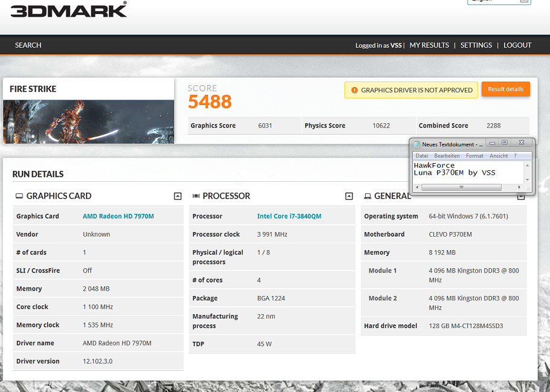Click the orange warning exclamation icon

pos(354,90)
